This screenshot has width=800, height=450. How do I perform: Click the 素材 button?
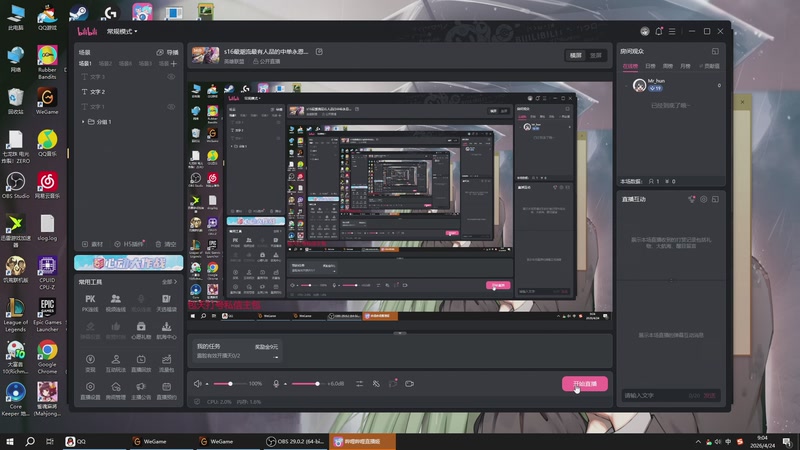(x=93, y=244)
